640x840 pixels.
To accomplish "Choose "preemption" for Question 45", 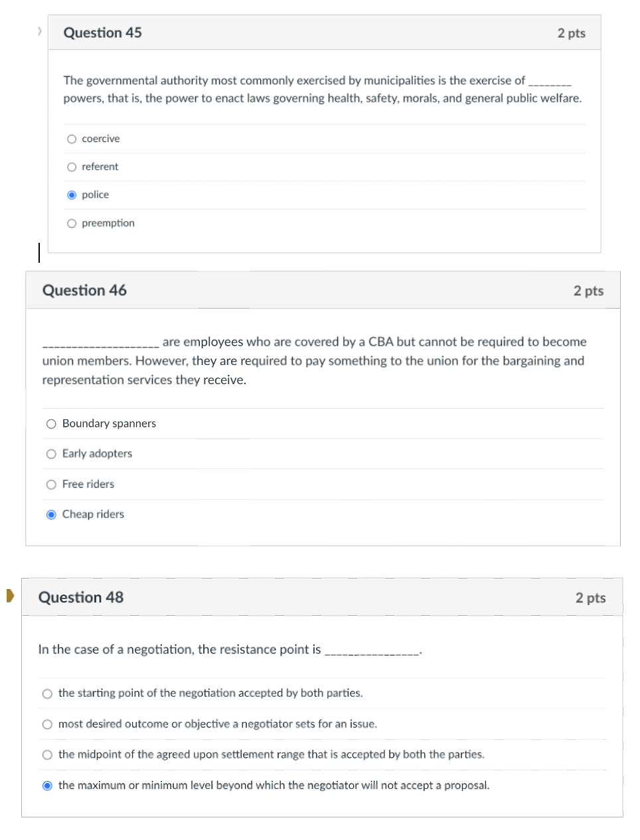I will (x=72, y=223).
